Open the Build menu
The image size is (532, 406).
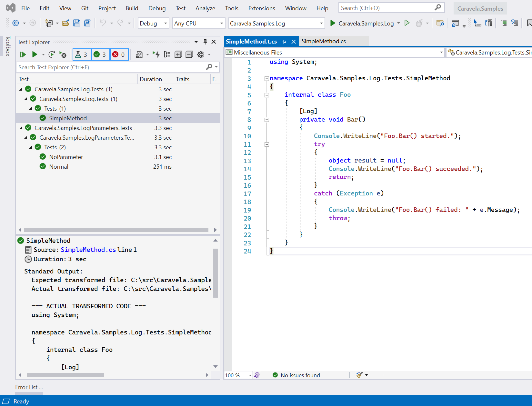point(132,8)
